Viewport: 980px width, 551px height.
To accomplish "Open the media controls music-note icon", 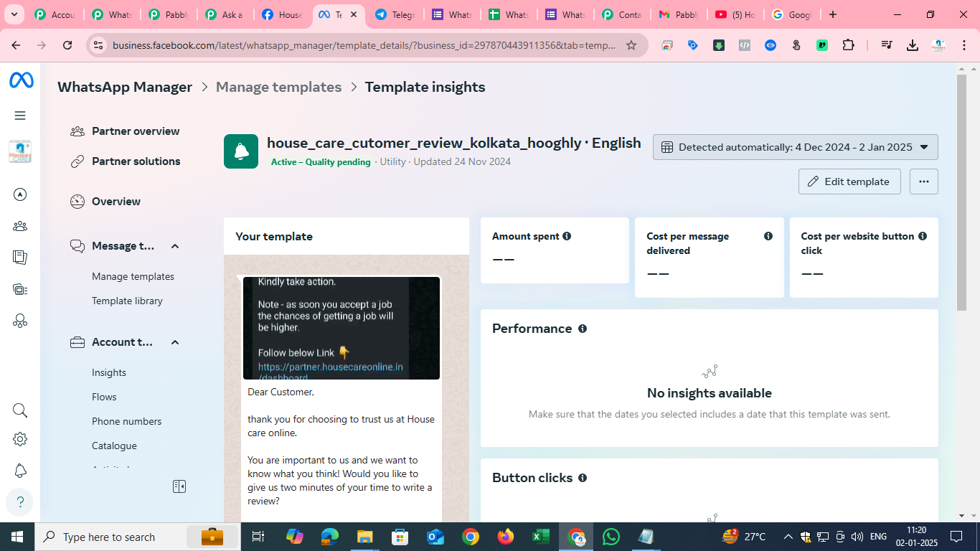I will coord(887,45).
